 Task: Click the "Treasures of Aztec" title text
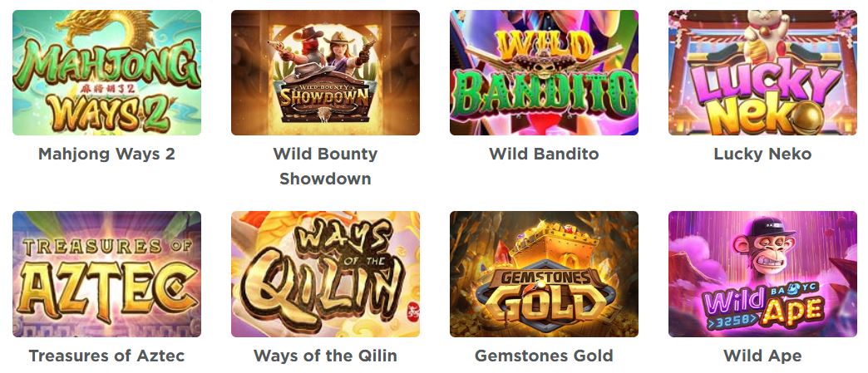[x=107, y=356]
